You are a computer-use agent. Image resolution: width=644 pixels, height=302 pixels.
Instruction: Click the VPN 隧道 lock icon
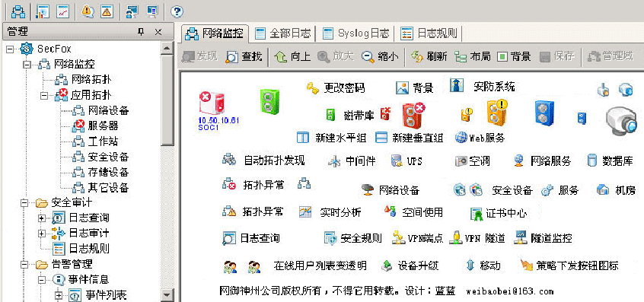tap(455, 237)
